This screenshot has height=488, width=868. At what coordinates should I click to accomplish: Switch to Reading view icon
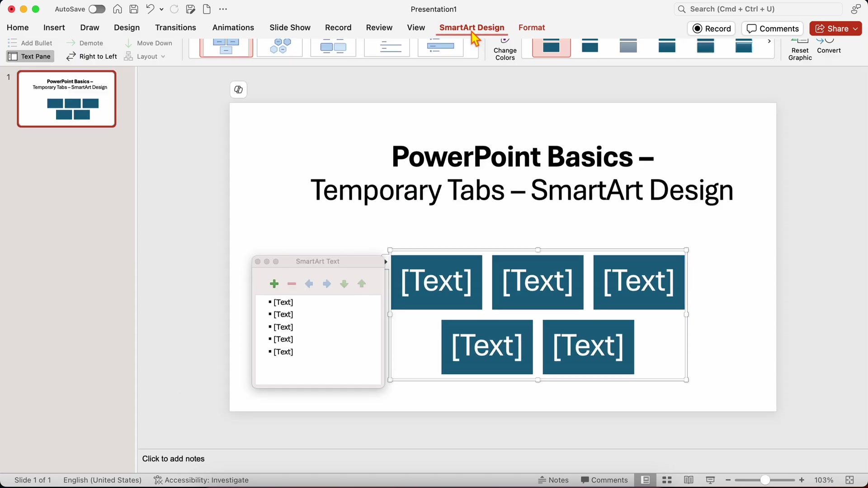pos(689,480)
